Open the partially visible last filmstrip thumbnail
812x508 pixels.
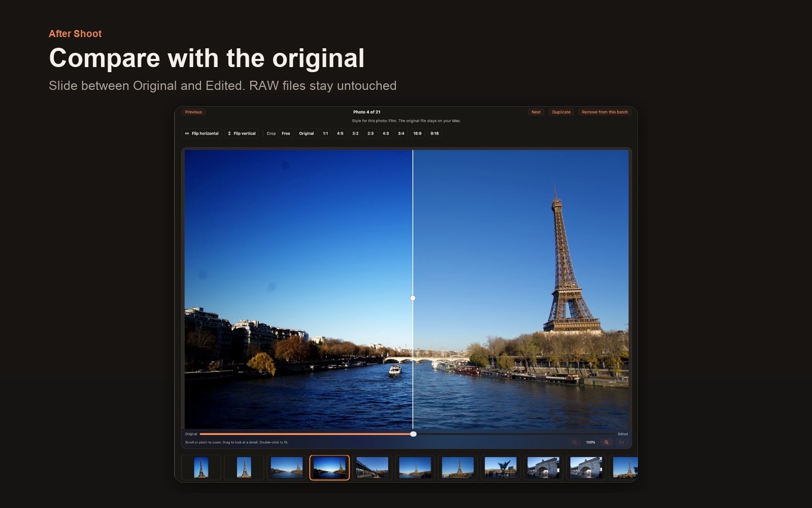coord(624,467)
